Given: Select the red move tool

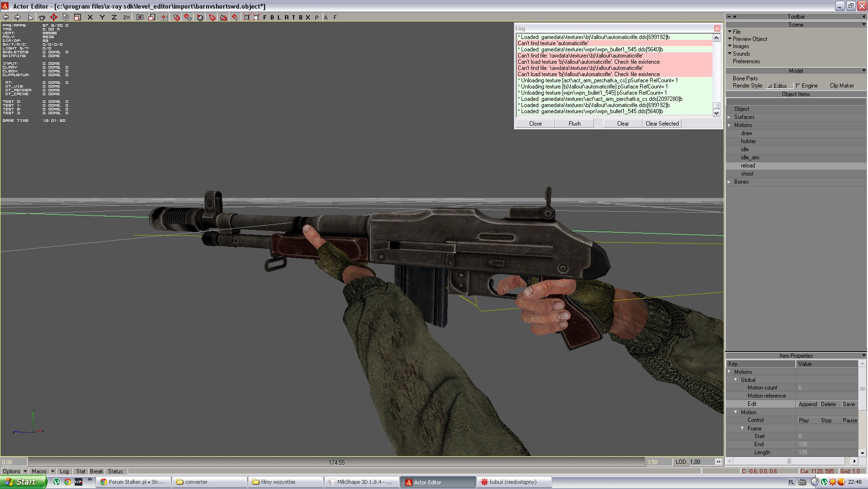Looking at the screenshot, I should pos(54,17).
